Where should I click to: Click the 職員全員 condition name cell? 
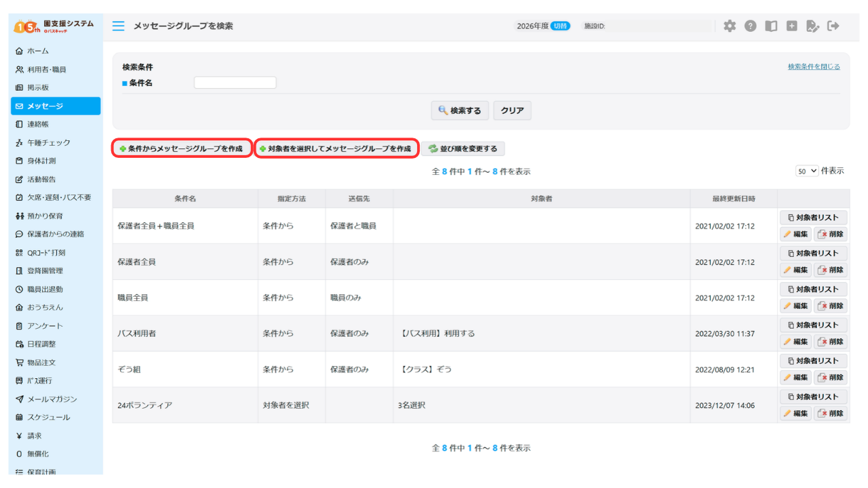point(185,298)
